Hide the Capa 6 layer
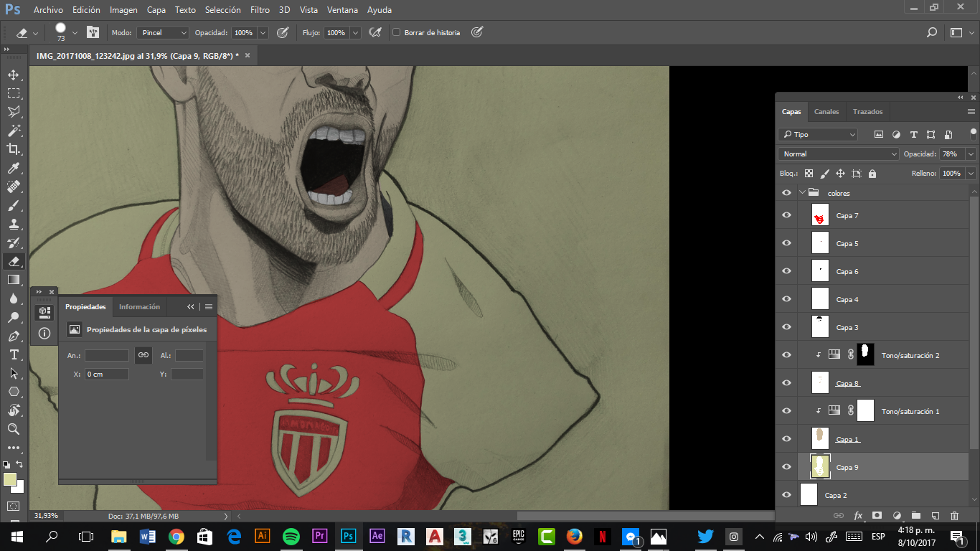This screenshot has width=980, height=551. tap(787, 271)
